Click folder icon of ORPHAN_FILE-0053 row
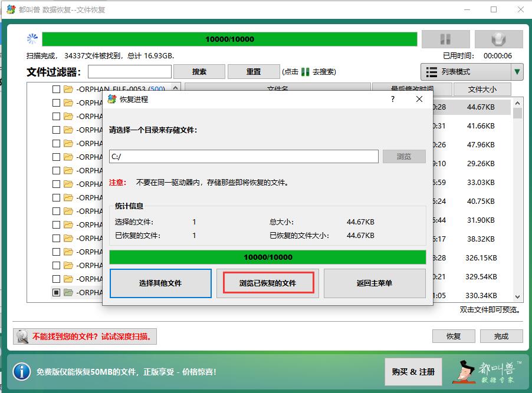 68,89
